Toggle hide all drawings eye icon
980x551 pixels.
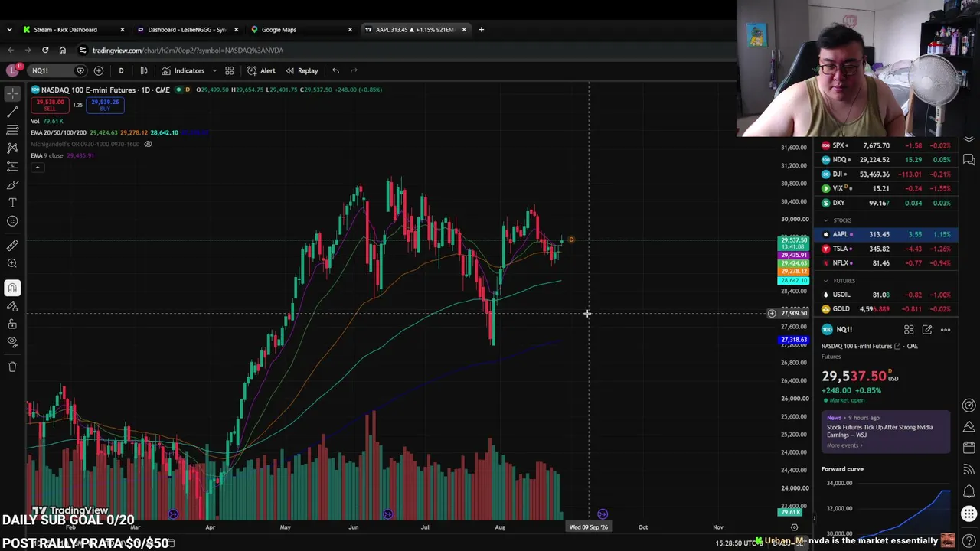12,342
